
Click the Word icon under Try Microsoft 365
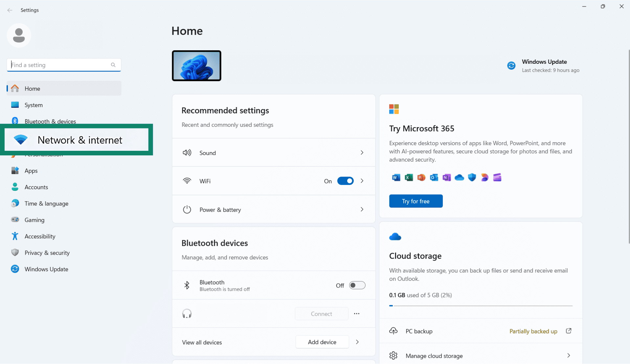pyautogui.click(x=396, y=177)
